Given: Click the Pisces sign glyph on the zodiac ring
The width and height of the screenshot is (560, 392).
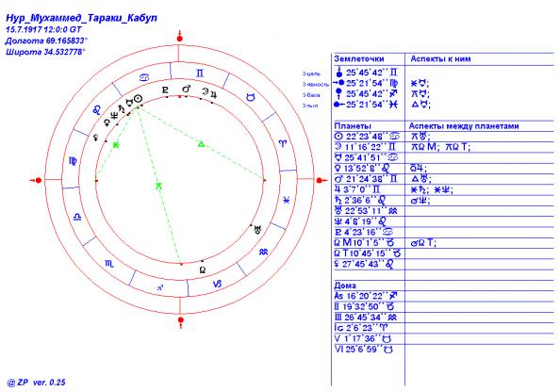Looking at the screenshot, I should (287, 201).
